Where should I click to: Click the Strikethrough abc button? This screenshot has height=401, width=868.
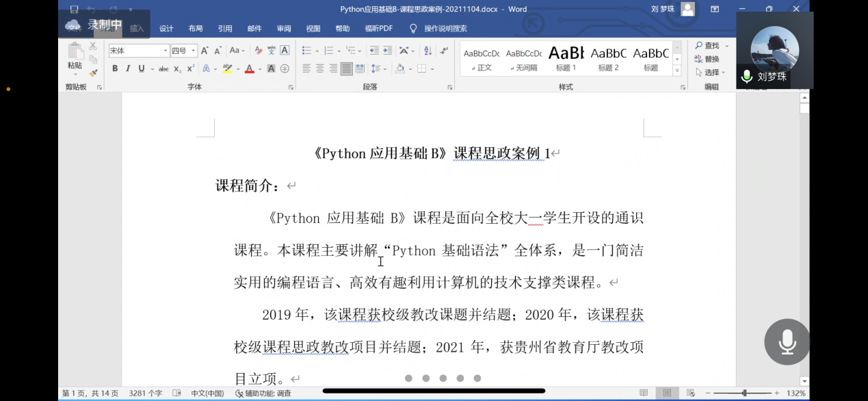coord(163,68)
